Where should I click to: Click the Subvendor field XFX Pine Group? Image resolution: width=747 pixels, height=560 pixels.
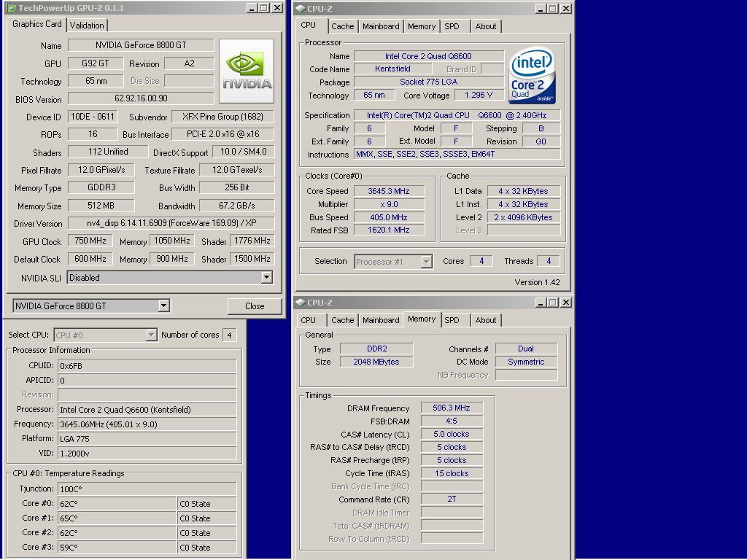(223, 117)
